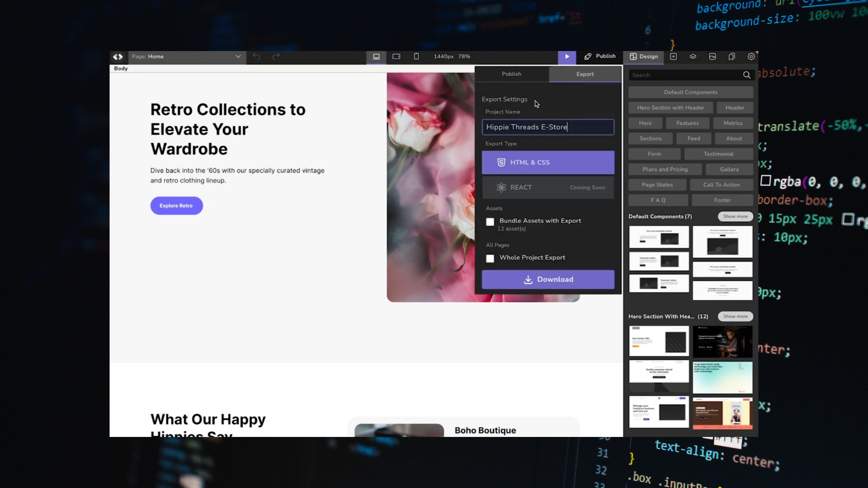Enable Bundle Assets with Export checkbox
Viewport: 868px width, 488px height.
click(490, 222)
